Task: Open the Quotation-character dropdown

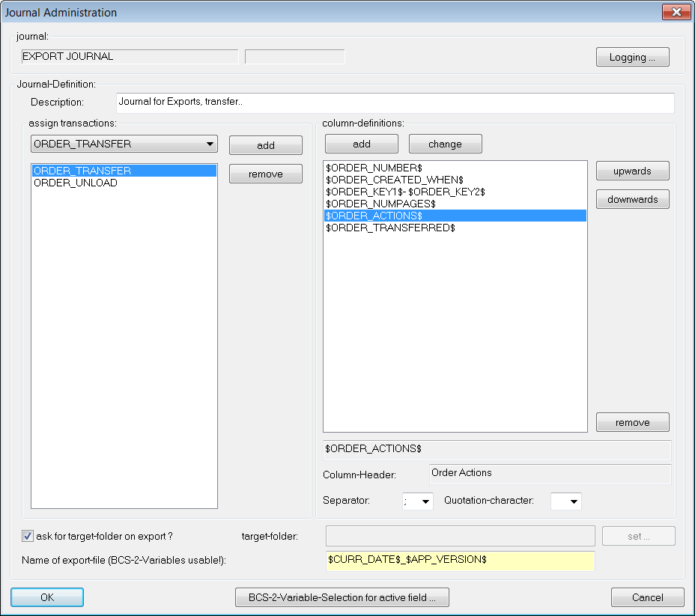Action: coord(566,501)
